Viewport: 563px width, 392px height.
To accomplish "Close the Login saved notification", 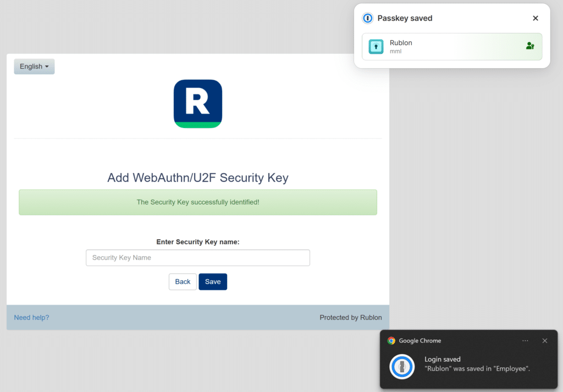I will pyautogui.click(x=544, y=341).
